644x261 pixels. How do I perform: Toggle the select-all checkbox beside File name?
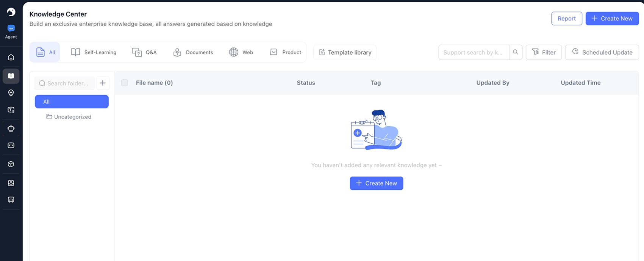point(124,83)
